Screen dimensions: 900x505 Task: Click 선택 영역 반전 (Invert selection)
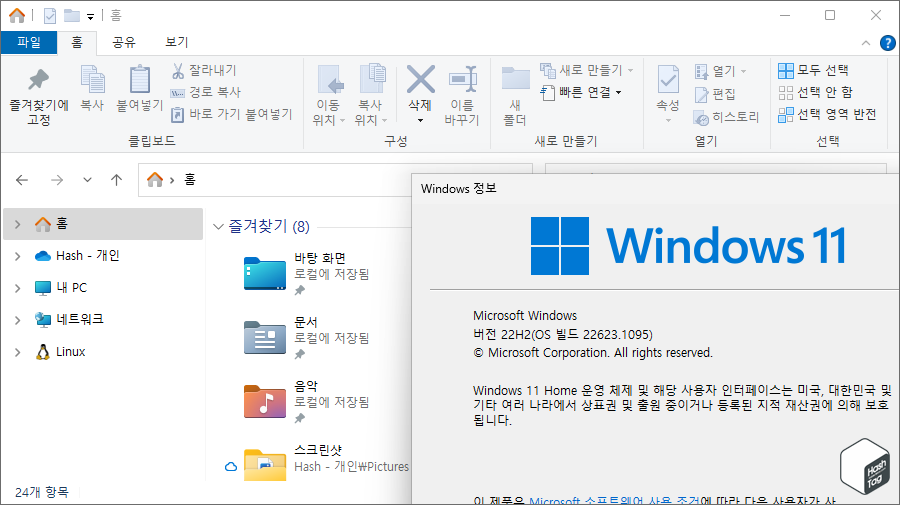pyautogui.click(x=827, y=115)
